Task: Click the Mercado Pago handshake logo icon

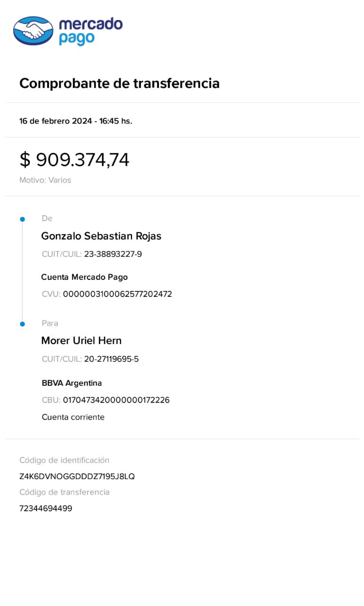Action: (33, 31)
